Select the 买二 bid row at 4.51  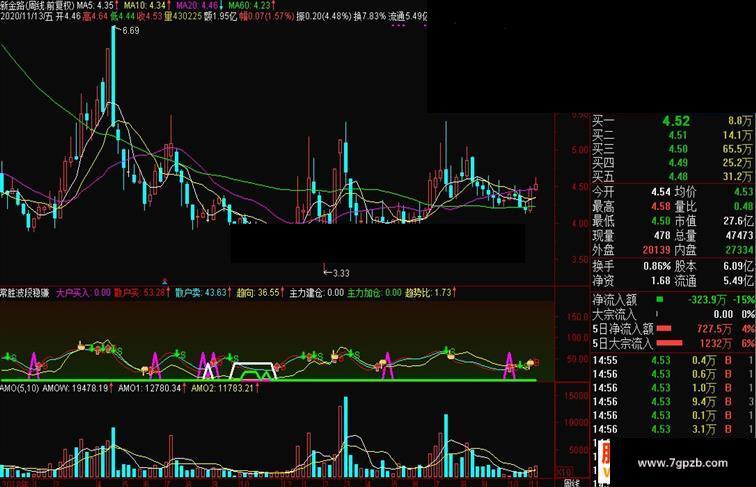click(x=672, y=135)
